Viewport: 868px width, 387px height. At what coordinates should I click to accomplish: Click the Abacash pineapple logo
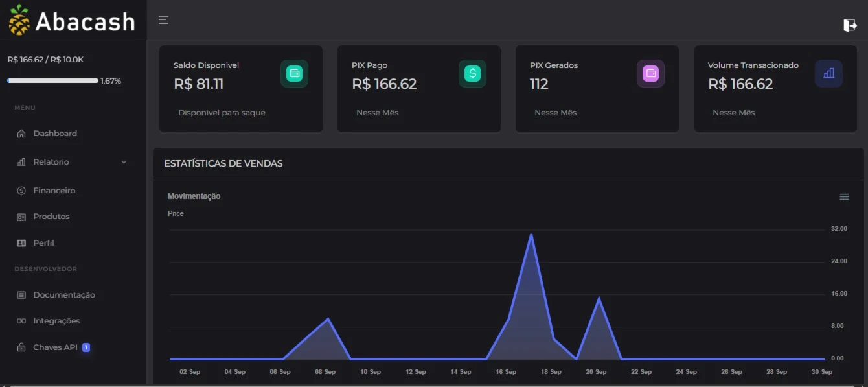19,20
